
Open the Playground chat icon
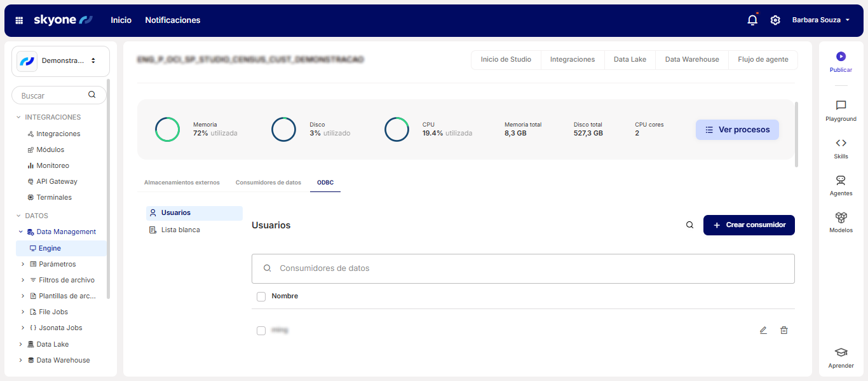841,106
